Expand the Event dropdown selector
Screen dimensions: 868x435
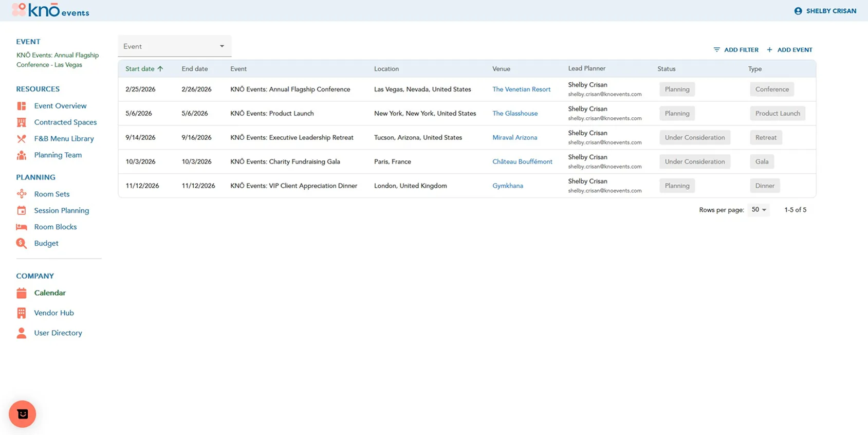coord(175,46)
